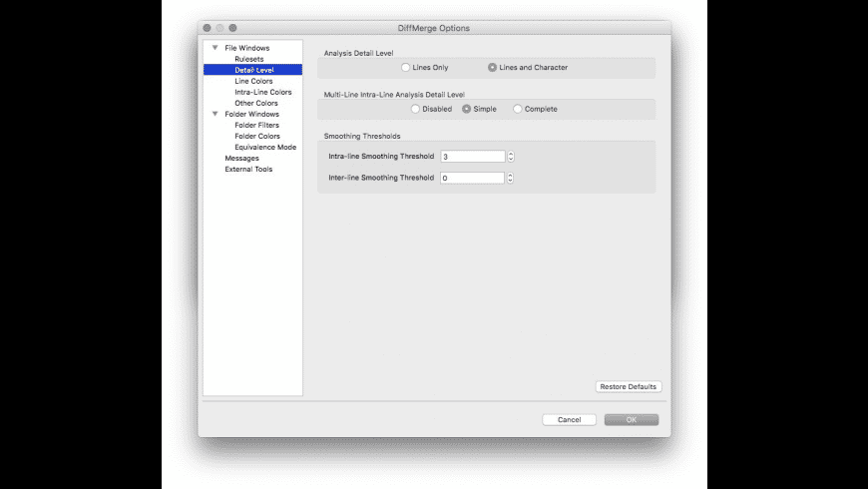Select the Folder Windows category
Screen dimensions: 868x489
(x=251, y=114)
